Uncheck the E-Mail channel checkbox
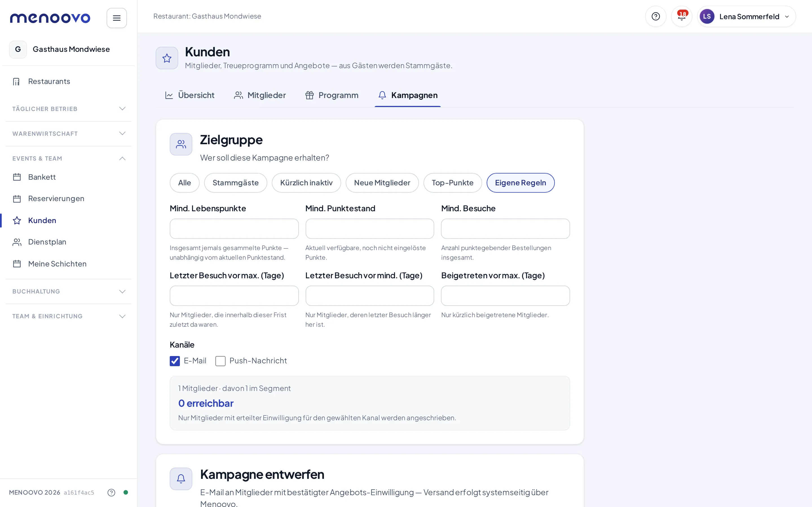This screenshot has height=507, width=812. 175,361
